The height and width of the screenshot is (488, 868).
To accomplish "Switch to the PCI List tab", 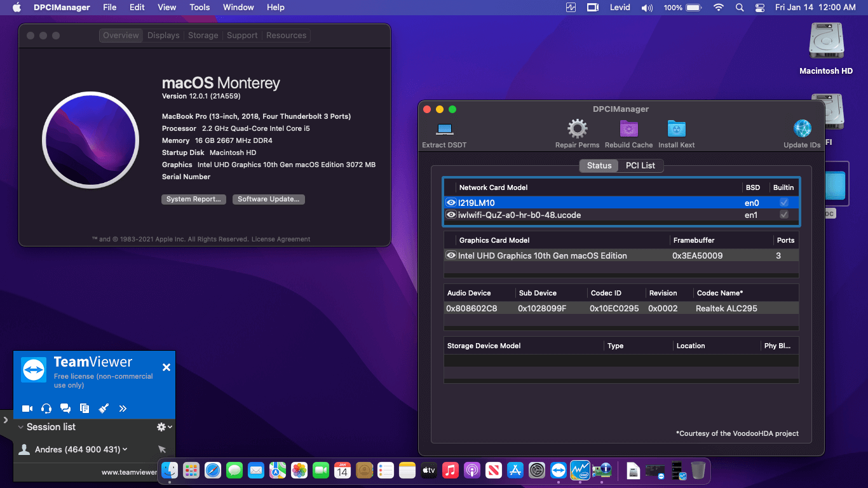I will pyautogui.click(x=640, y=165).
